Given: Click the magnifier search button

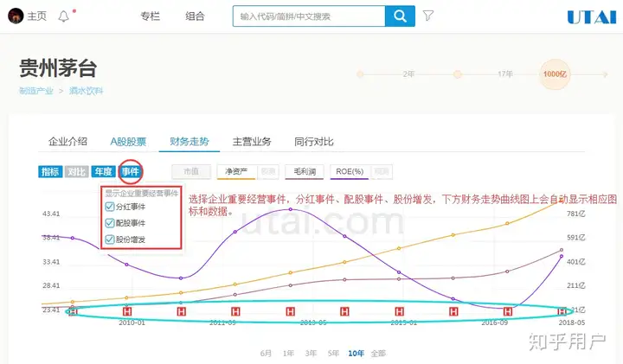Looking at the screenshot, I should (x=400, y=16).
